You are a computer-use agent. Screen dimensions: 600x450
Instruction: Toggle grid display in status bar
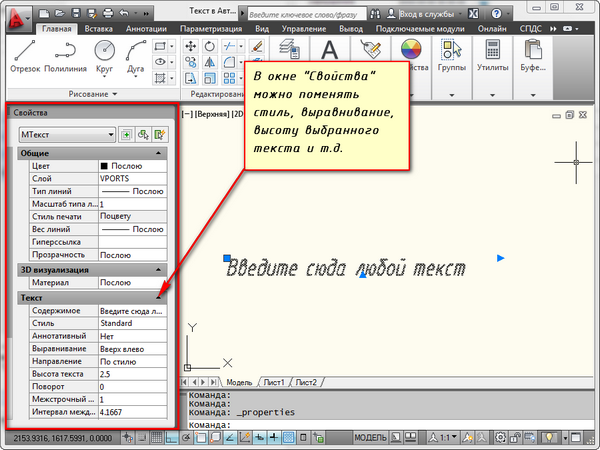pos(156,437)
